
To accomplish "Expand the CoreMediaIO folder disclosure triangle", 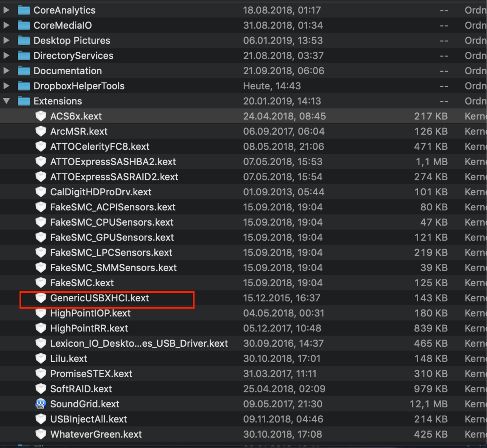I will pos(6,25).
